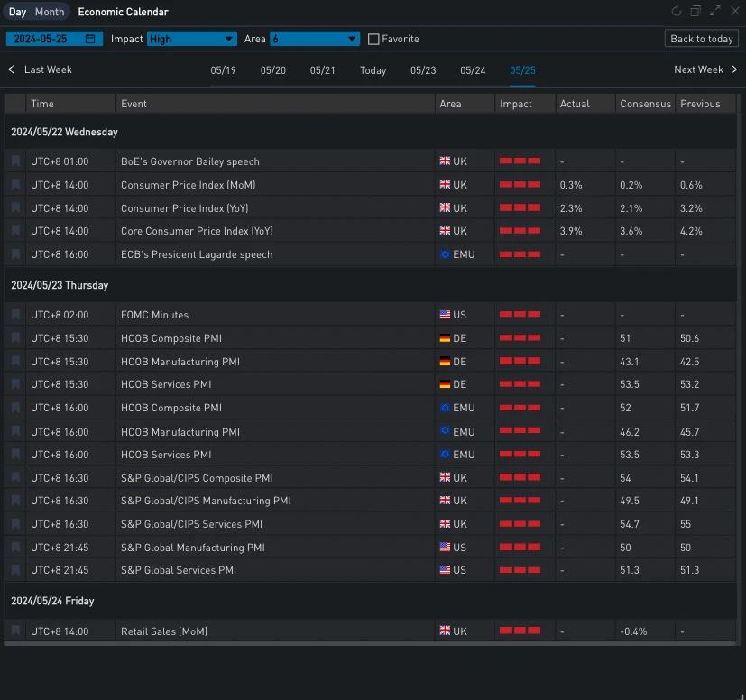Open the Area dropdown
The image size is (746, 700).
click(314, 39)
